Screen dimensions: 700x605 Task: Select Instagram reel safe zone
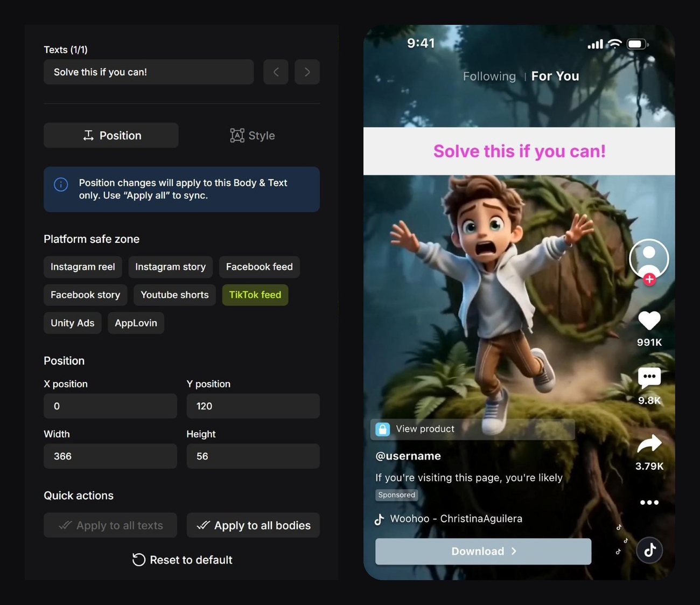click(x=83, y=267)
